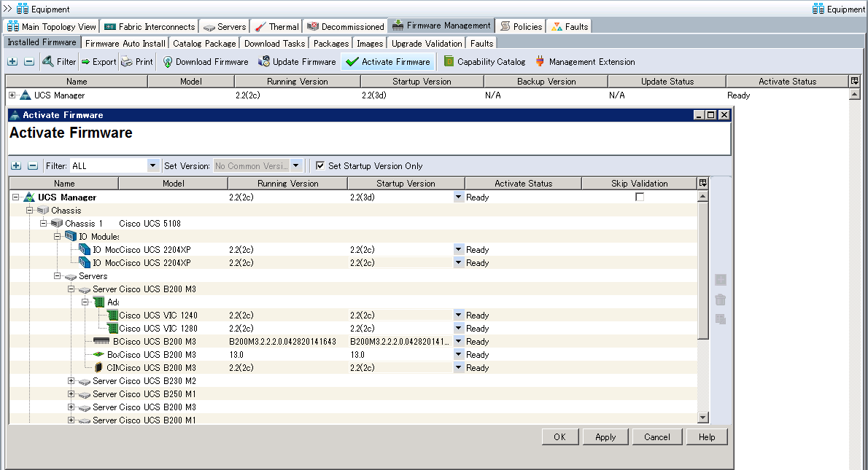Click the Equipment icon at top left

23,9
